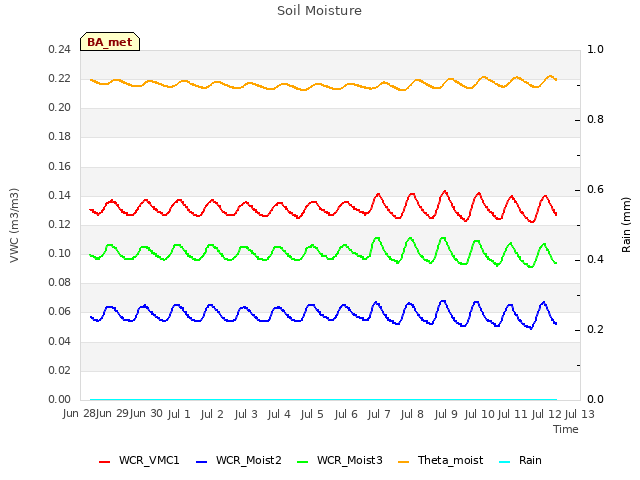Toggle WCR_Moist2 series in legend
Image resolution: width=640 pixels, height=480 pixels.
pyautogui.click(x=239, y=460)
